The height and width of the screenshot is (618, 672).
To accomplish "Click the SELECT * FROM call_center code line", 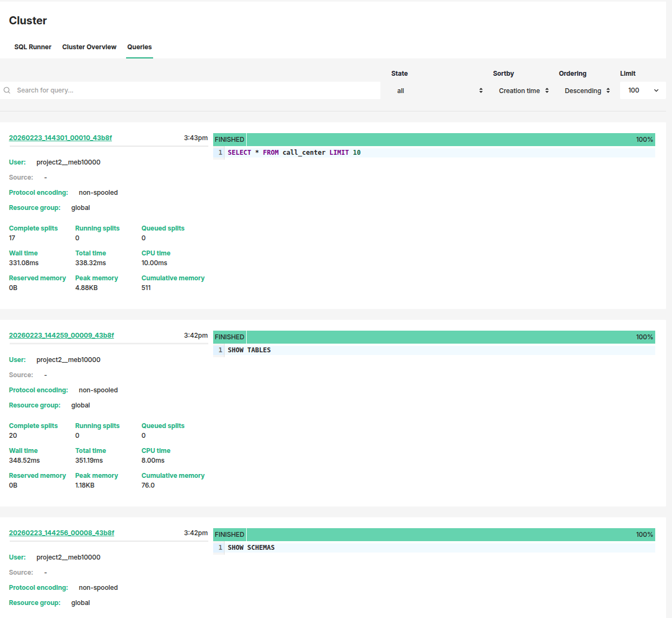I will pyautogui.click(x=294, y=153).
